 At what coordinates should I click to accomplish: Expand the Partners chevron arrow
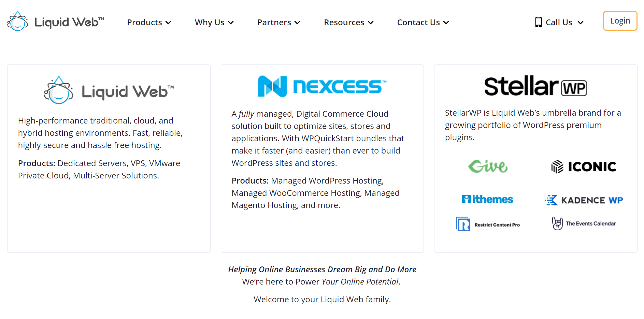click(297, 23)
